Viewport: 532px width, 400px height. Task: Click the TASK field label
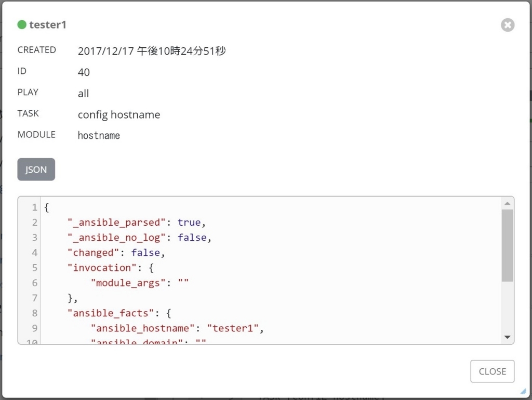point(28,113)
